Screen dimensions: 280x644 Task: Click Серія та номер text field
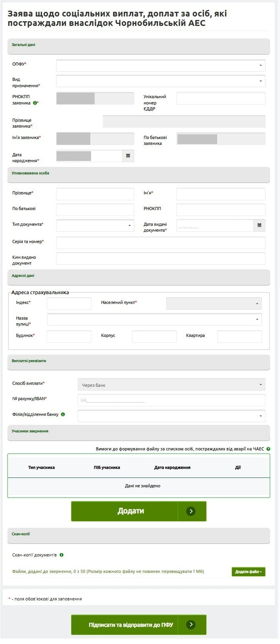(x=161, y=243)
